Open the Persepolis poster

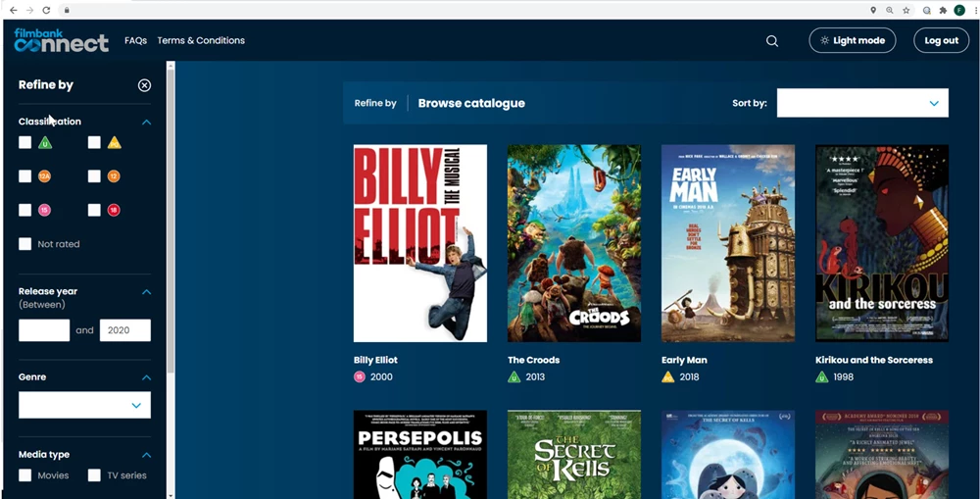pyautogui.click(x=420, y=455)
